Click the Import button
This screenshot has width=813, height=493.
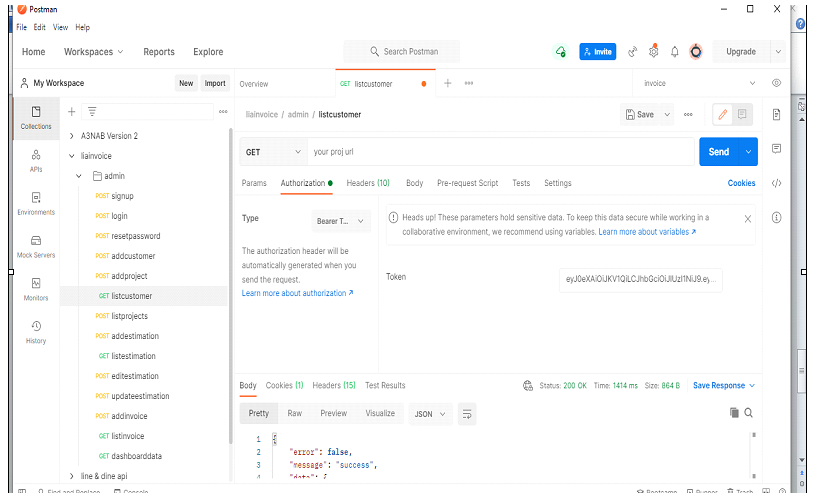215,83
